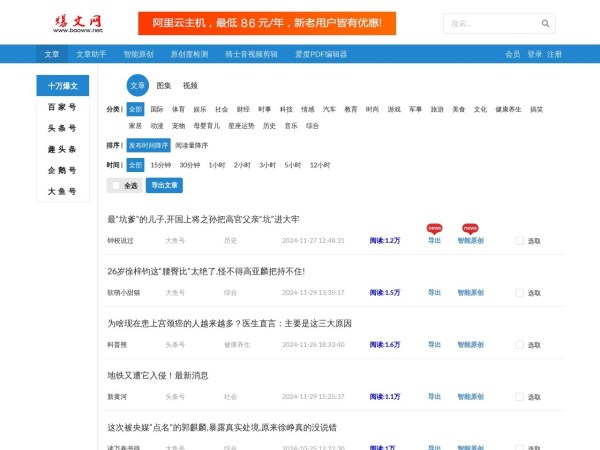Tick the 全选 select-all checkbox
This screenshot has width=600, height=450.
(116, 185)
